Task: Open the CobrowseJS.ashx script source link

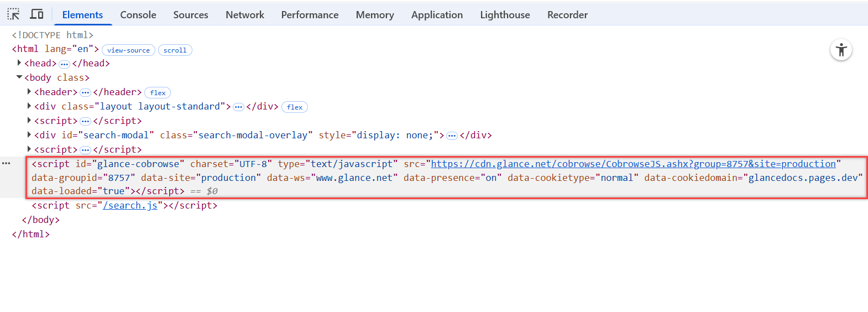Action: 633,164
